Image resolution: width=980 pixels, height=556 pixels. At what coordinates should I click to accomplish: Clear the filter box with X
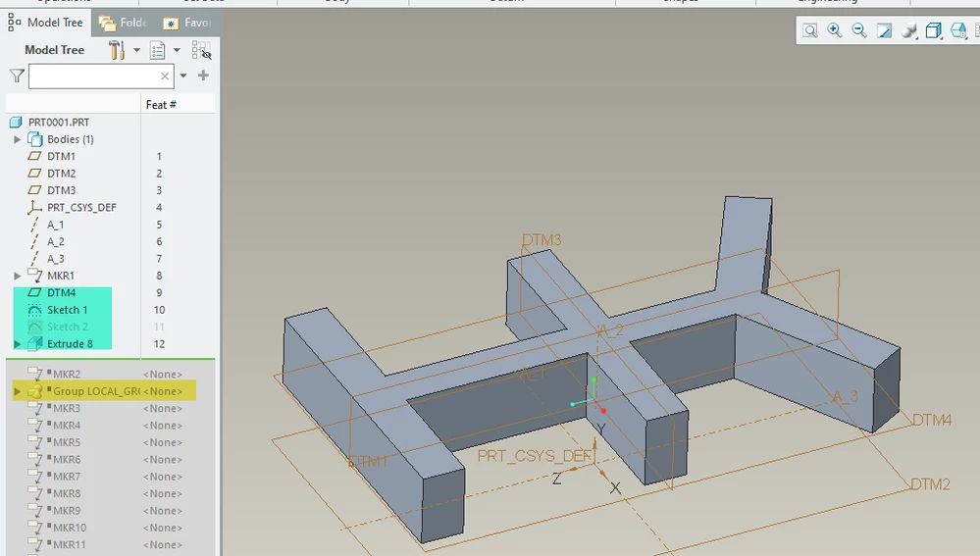[165, 76]
